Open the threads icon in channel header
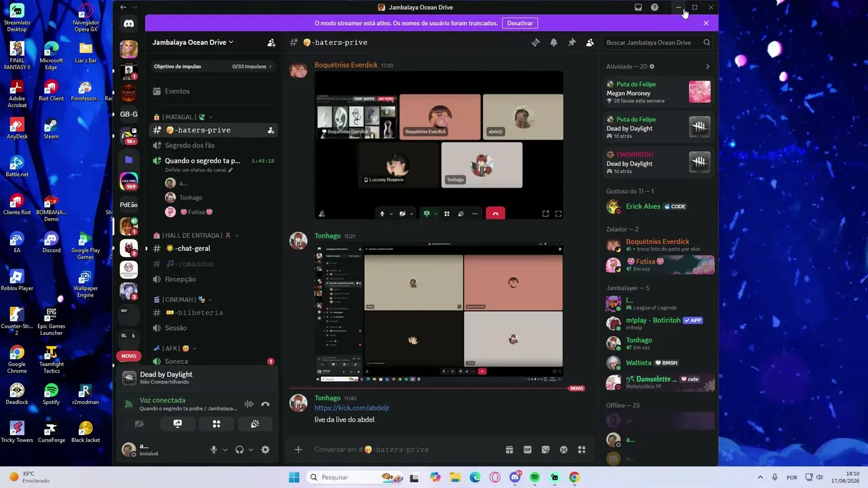This screenshot has height=488, width=868. (x=535, y=42)
